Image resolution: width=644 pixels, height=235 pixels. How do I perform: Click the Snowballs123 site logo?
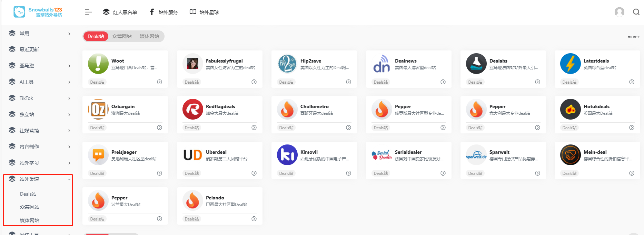38,12
